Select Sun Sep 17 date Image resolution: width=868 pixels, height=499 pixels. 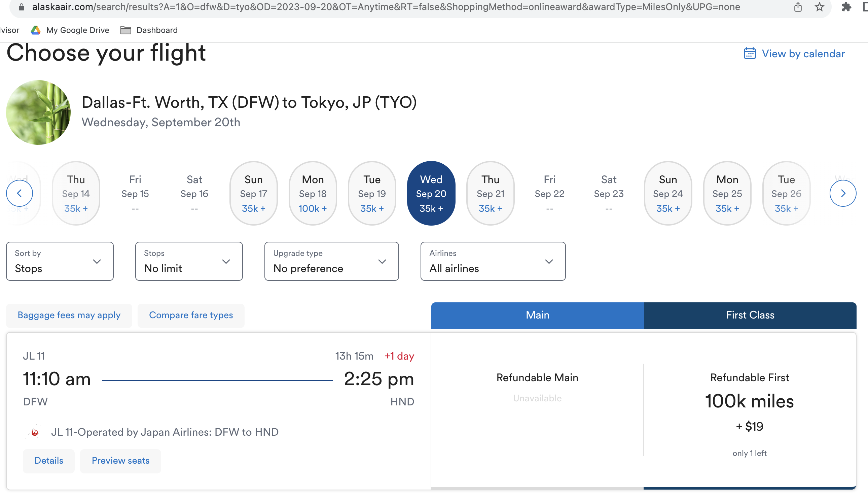[253, 193]
